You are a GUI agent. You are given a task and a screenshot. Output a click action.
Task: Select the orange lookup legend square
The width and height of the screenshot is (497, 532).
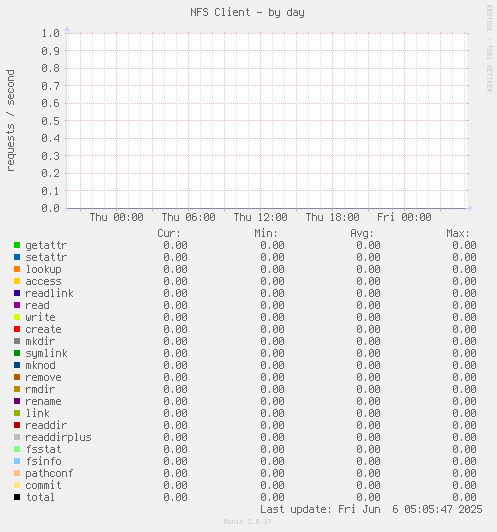pyautogui.click(x=17, y=269)
